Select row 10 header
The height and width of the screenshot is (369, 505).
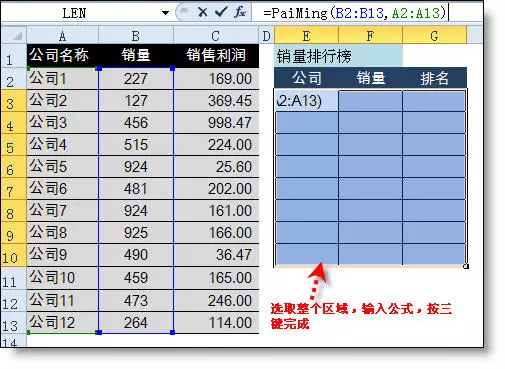tap(13, 255)
